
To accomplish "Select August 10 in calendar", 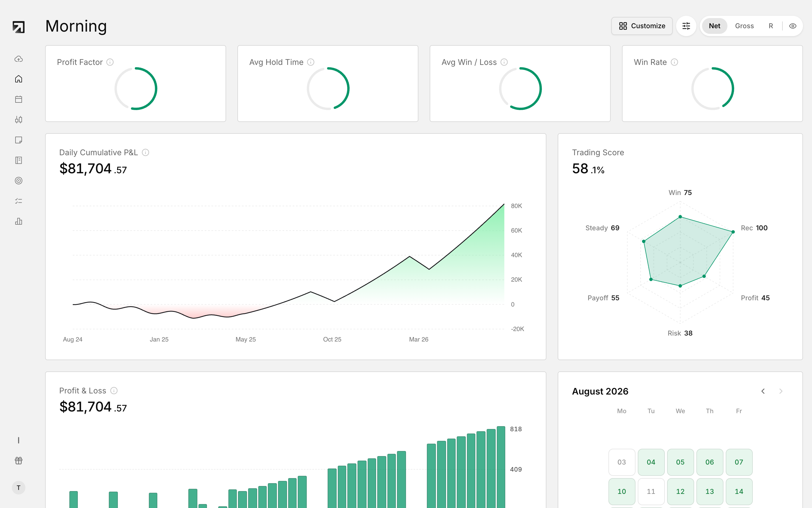I will click(622, 491).
